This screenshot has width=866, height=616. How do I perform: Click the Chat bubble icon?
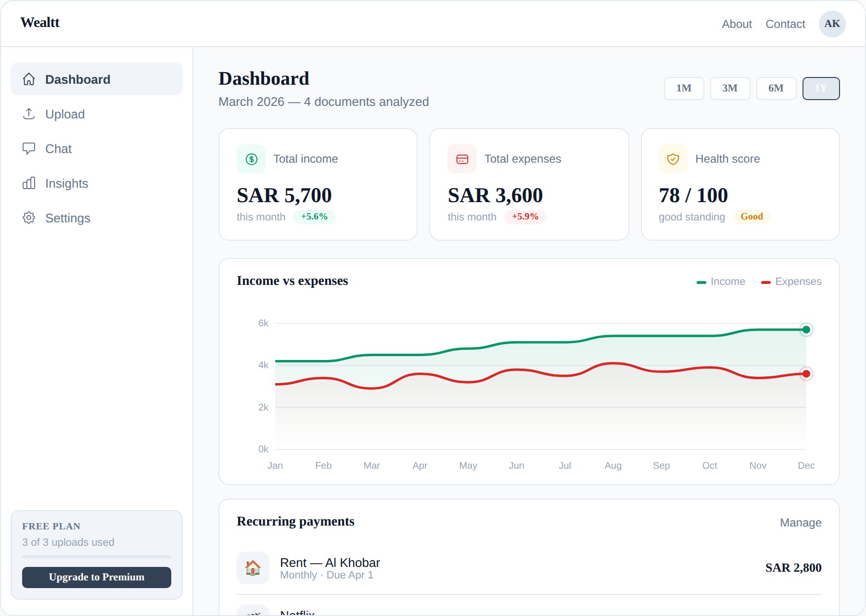pos(29,148)
